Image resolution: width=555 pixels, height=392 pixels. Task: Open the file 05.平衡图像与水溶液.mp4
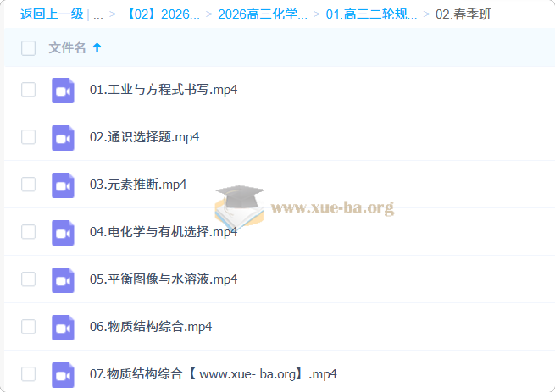(164, 279)
